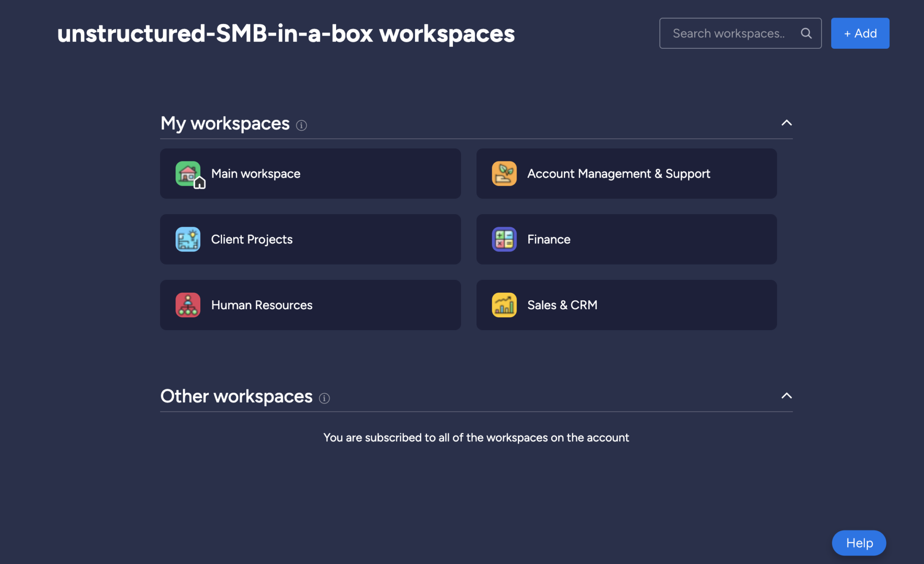
Task: Click the magnifying glass search icon
Action: tap(806, 32)
